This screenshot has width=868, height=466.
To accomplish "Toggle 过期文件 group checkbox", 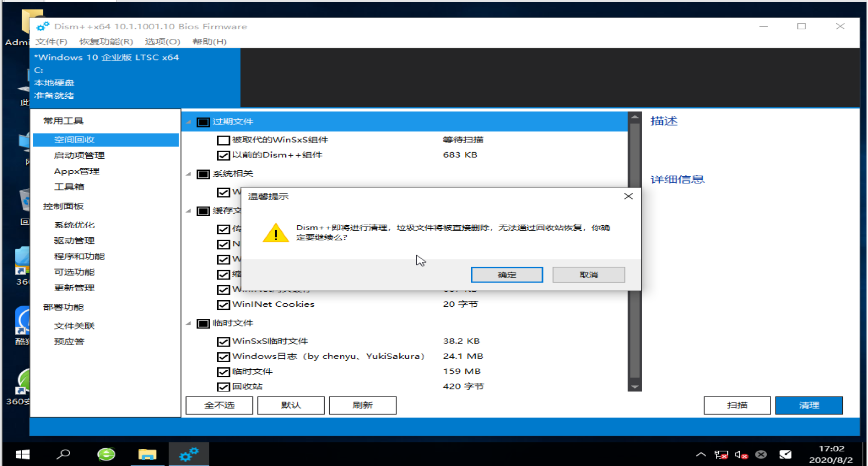I will [x=203, y=122].
